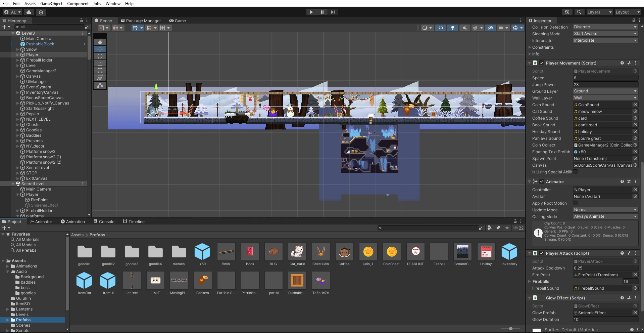644x333 pixels.
Task: Click Hierarchy search field
Action: pos(50,27)
